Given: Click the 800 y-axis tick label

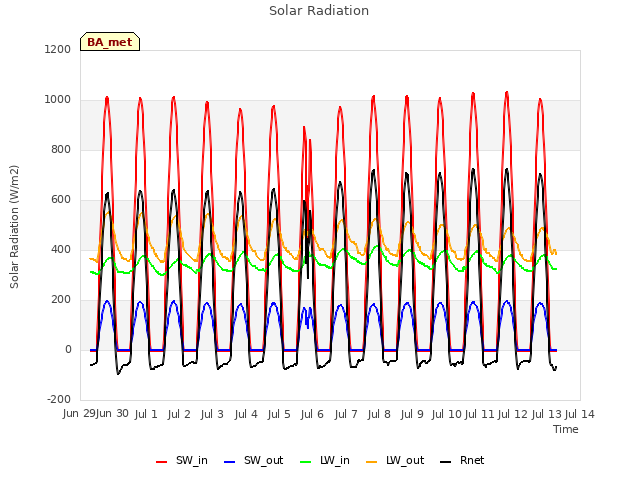Looking at the screenshot, I should (61, 149).
